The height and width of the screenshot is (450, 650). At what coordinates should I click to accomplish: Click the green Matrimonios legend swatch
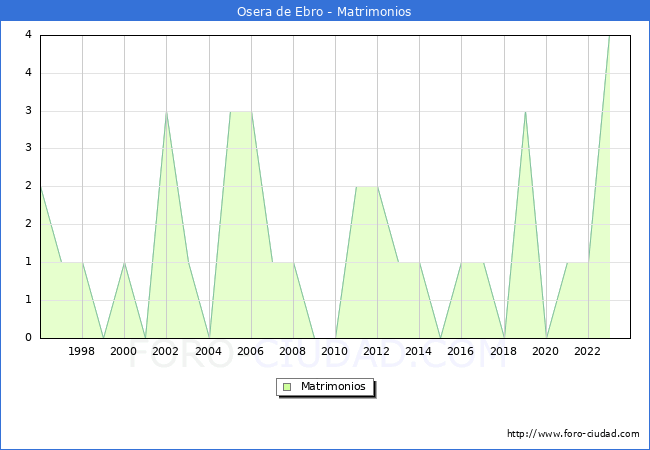coord(287,386)
